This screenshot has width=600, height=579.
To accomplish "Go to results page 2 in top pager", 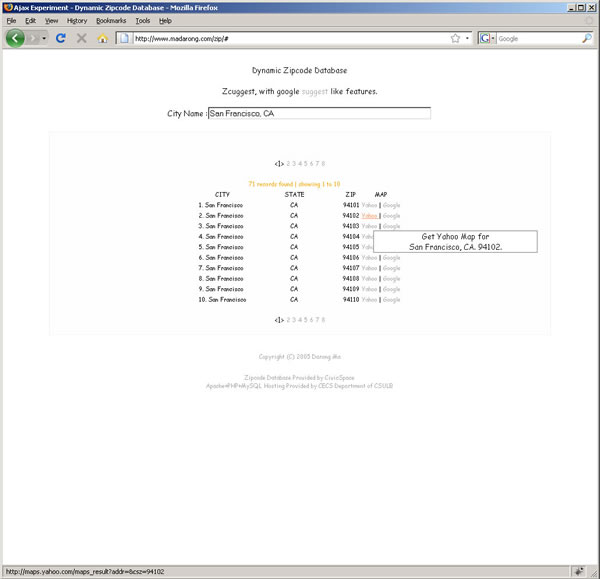I will point(288,163).
